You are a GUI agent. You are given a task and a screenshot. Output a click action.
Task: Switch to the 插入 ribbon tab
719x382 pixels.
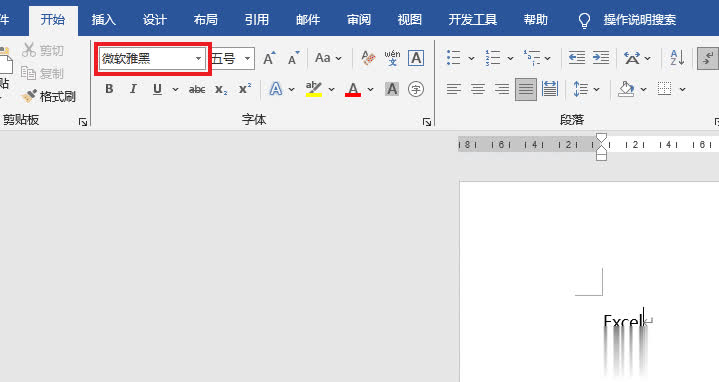[104, 19]
